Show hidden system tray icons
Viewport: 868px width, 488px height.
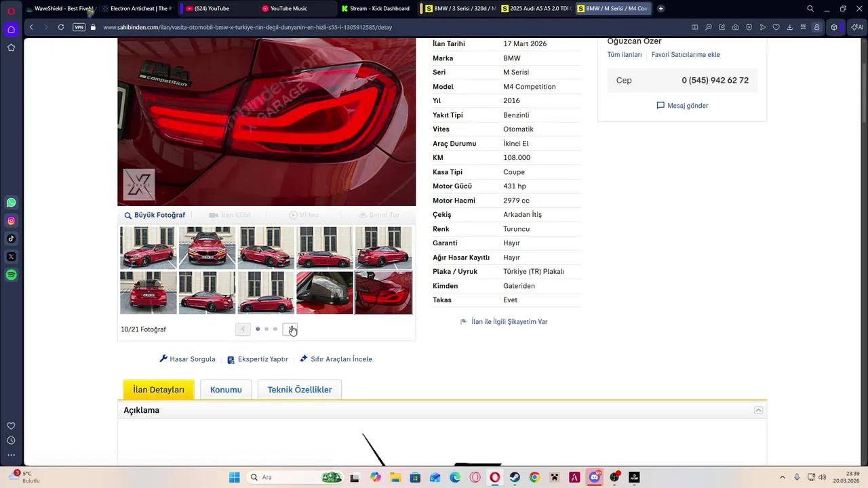point(783,477)
